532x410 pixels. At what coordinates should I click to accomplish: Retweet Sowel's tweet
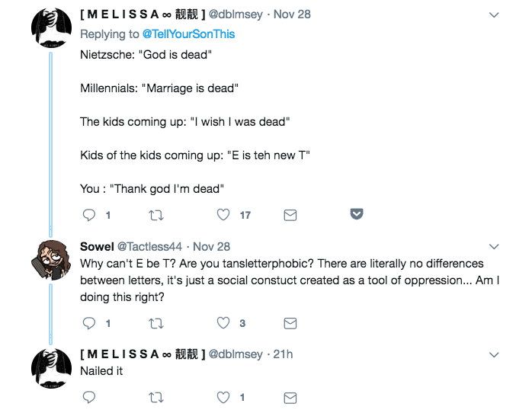[x=156, y=323]
